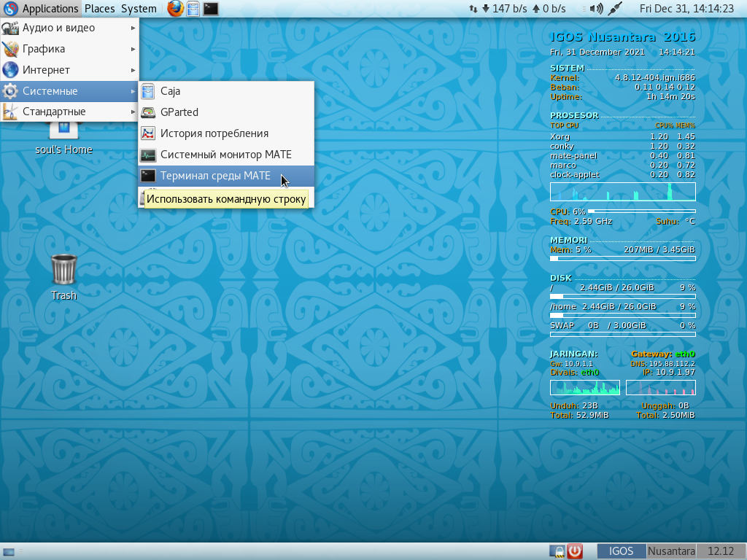
Task: Click the Xorg process row in conky
Action: (x=623, y=136)
